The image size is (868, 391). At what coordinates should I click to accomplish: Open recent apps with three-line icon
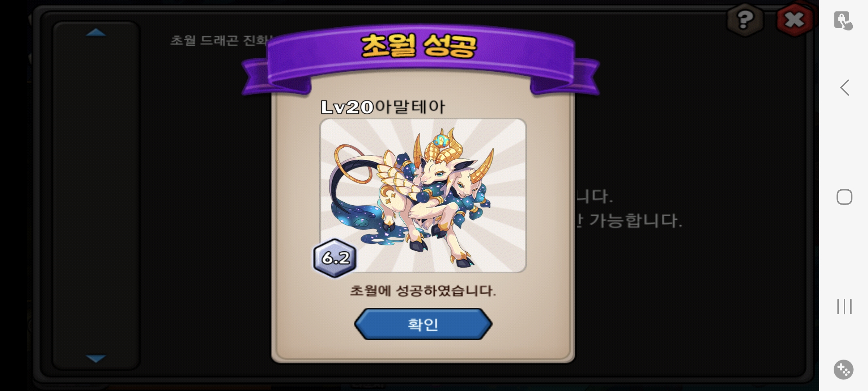pos(844,307)
